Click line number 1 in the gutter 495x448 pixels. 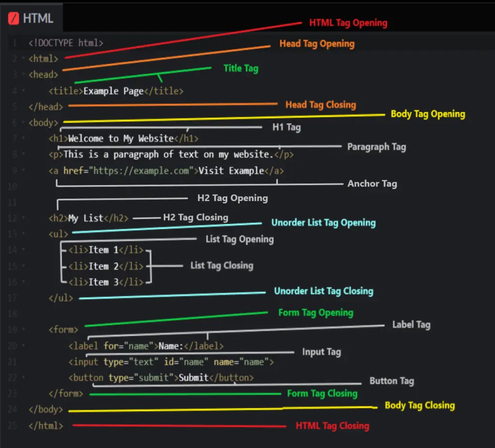pyautogui.click(x=15, y=43)
